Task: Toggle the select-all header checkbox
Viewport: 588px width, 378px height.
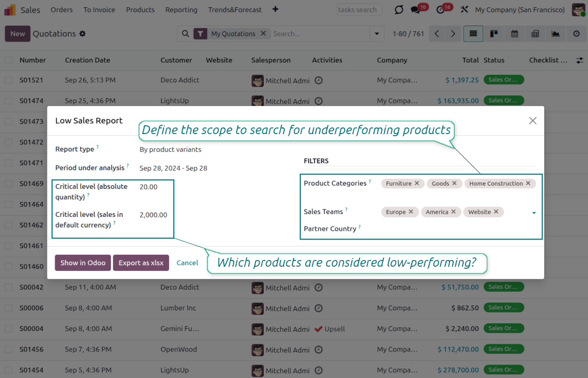Action: coord(8,60)
